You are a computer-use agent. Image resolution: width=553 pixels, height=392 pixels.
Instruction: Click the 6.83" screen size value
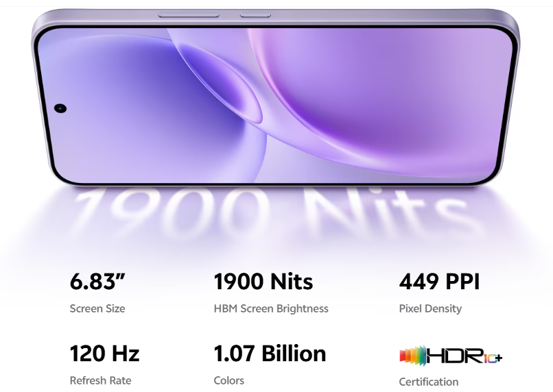point(97,282)
